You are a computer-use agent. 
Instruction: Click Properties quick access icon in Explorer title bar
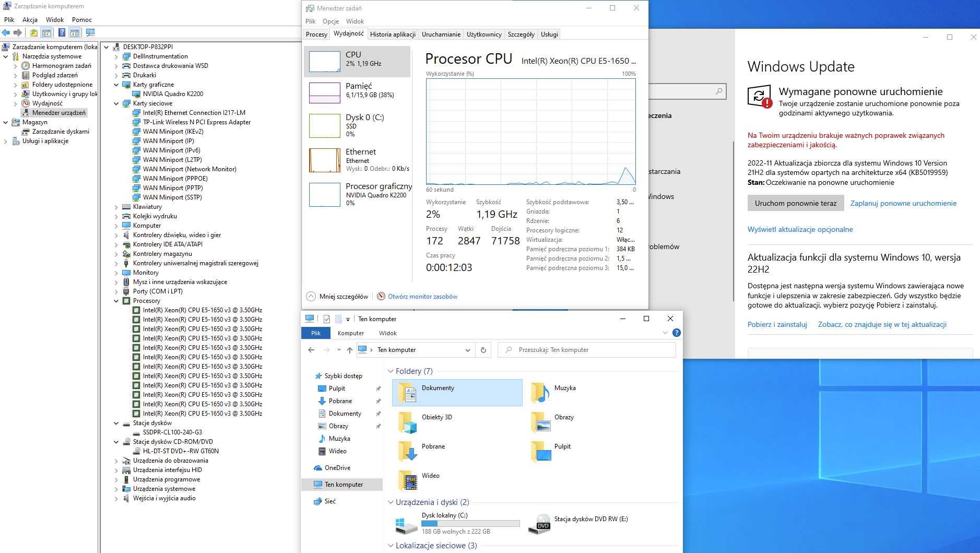[x=327, y=319]
